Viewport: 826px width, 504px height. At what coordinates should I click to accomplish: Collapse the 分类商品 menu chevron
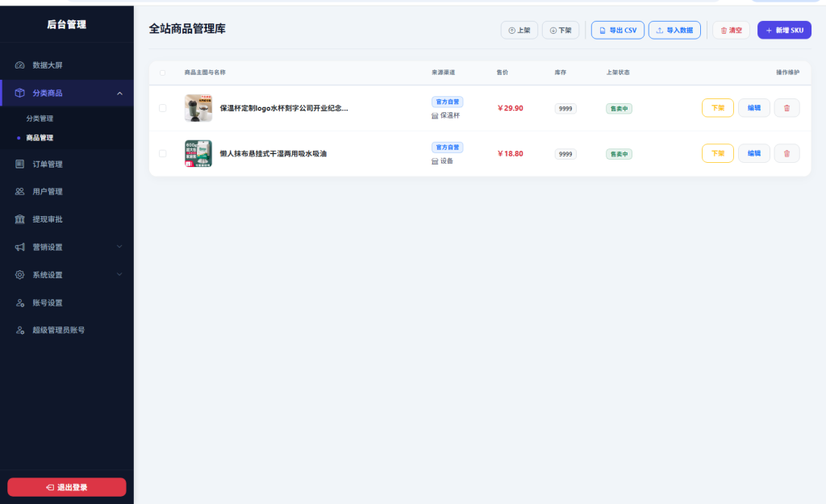[119, 94]
